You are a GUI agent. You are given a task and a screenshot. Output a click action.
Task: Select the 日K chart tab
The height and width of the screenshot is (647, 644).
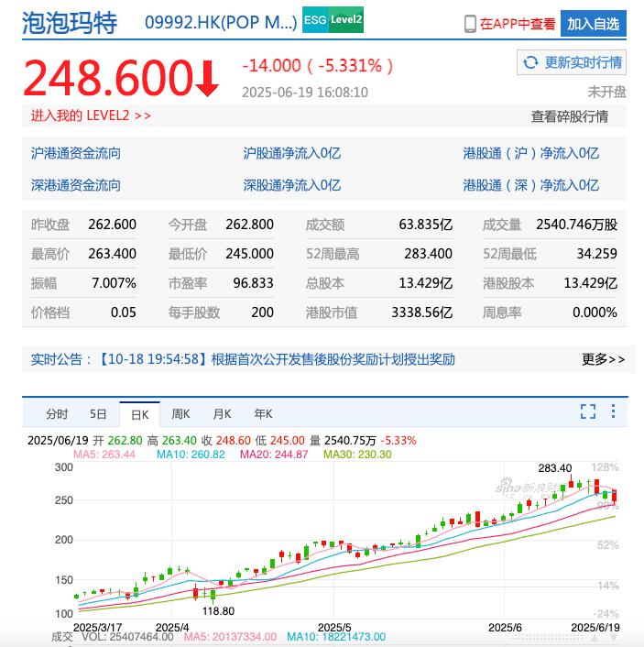[140, 414]
